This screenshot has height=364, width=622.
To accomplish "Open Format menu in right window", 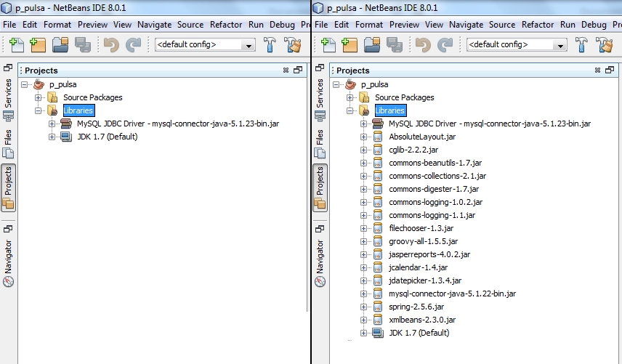I will pos(369,25).
